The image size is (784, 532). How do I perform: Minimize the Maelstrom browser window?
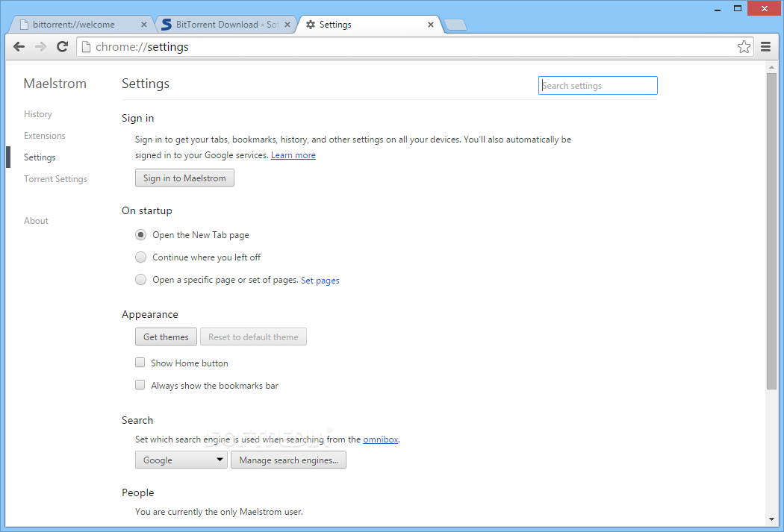pyautogui.click(x=718, y=8)
